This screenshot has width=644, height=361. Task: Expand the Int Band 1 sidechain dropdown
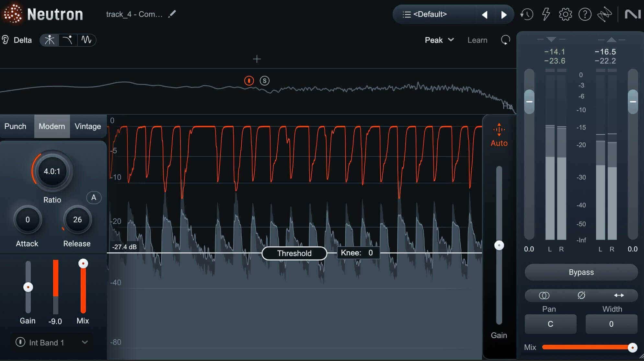click(x=52, y=342)
